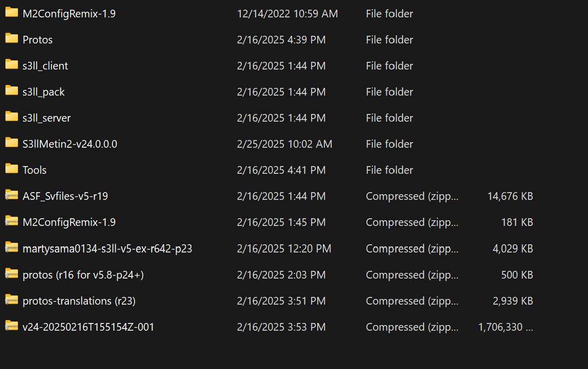Click the M2ConfigRemix-1.9 File folder icon

[12, 13]
